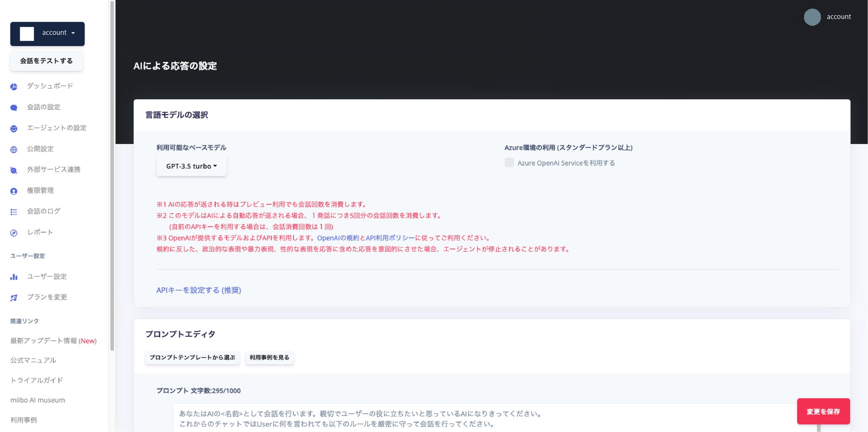Click the dashboard pie chart icon

click(x=14, y=87)
